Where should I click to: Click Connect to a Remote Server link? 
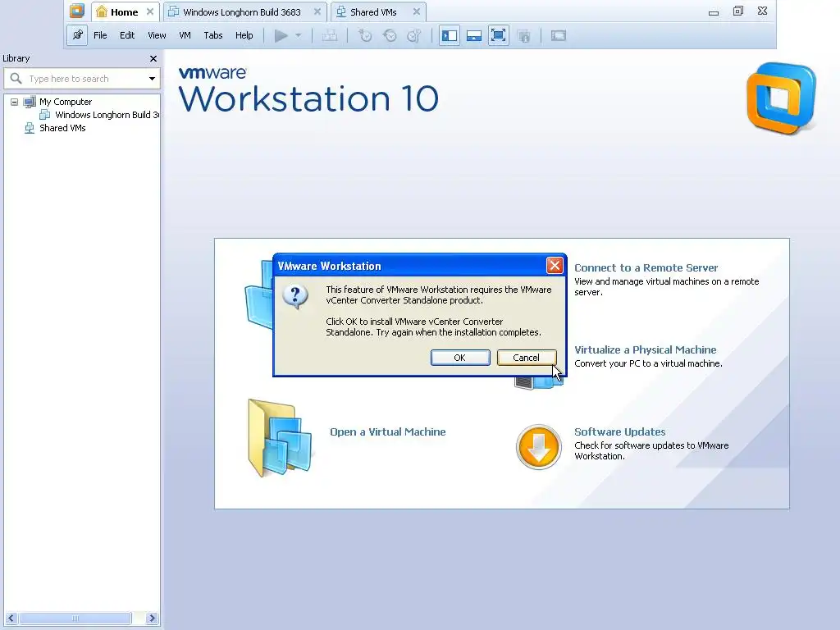[x=646, y=268]
